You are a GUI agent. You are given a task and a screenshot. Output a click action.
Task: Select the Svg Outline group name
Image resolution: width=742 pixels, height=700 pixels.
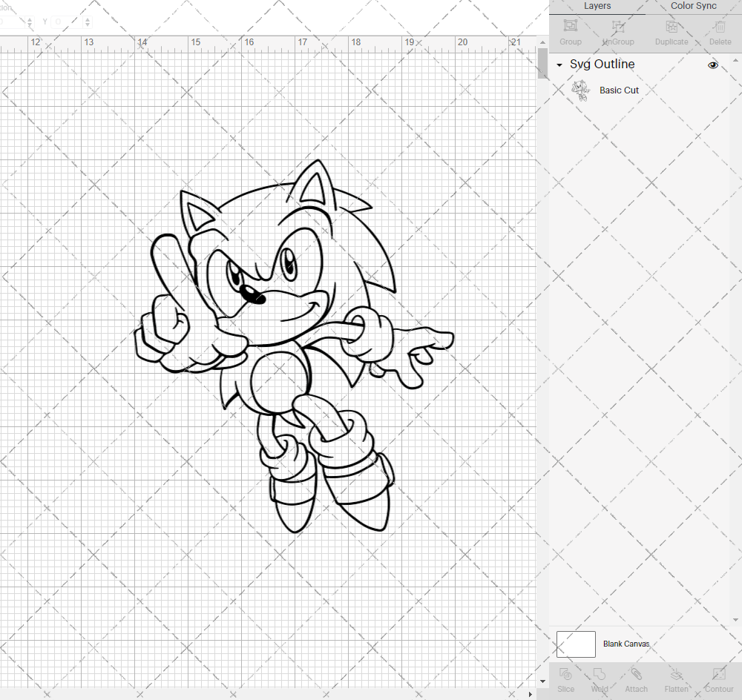point(602,65)
